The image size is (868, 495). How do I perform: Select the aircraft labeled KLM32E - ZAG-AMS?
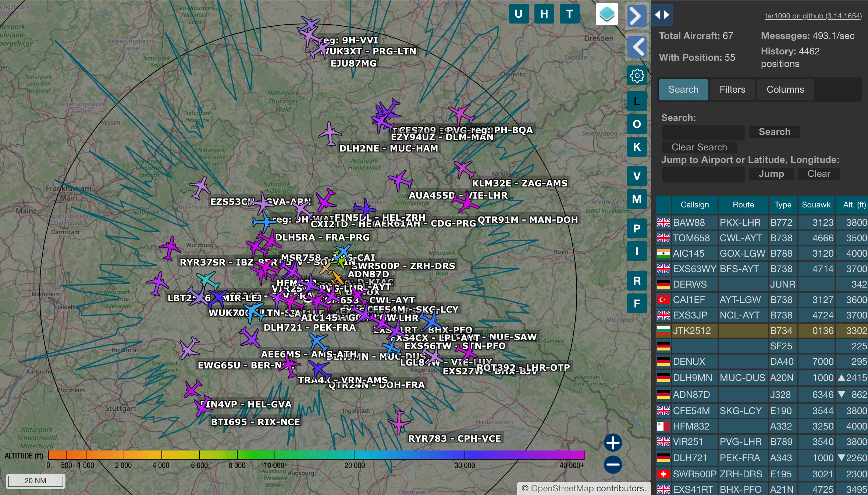[x=464, y=169]
